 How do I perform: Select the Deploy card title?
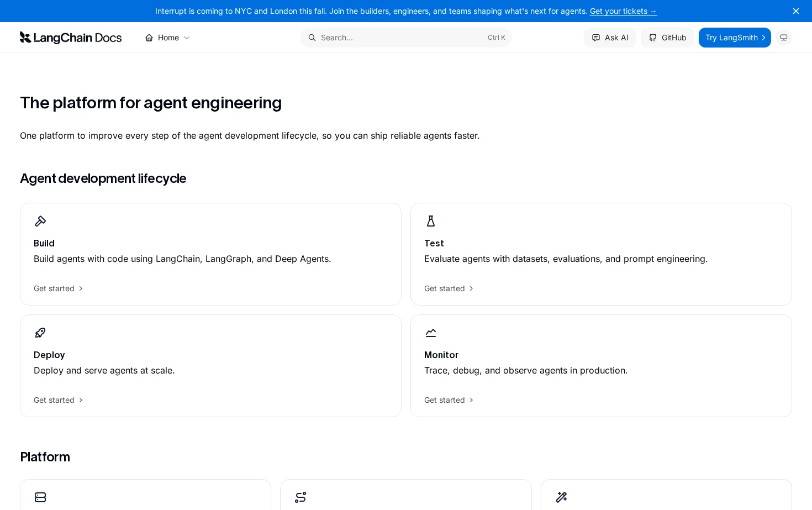coord(49,355)
